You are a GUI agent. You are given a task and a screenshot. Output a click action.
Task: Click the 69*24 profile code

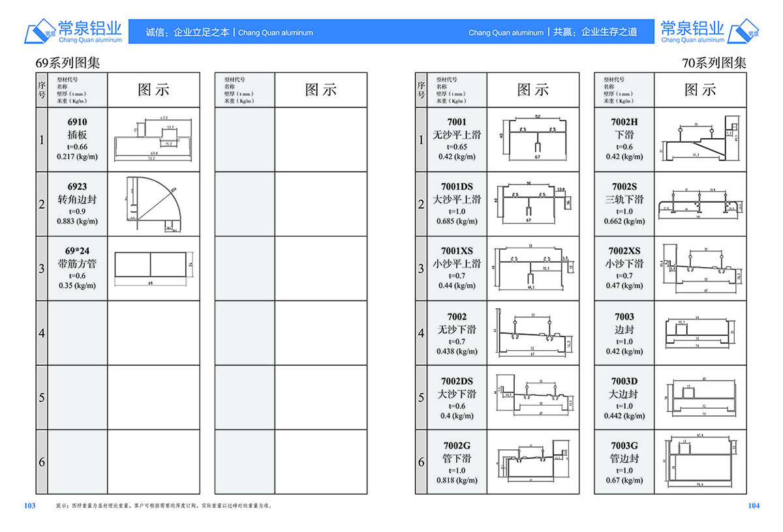[77, 251]
